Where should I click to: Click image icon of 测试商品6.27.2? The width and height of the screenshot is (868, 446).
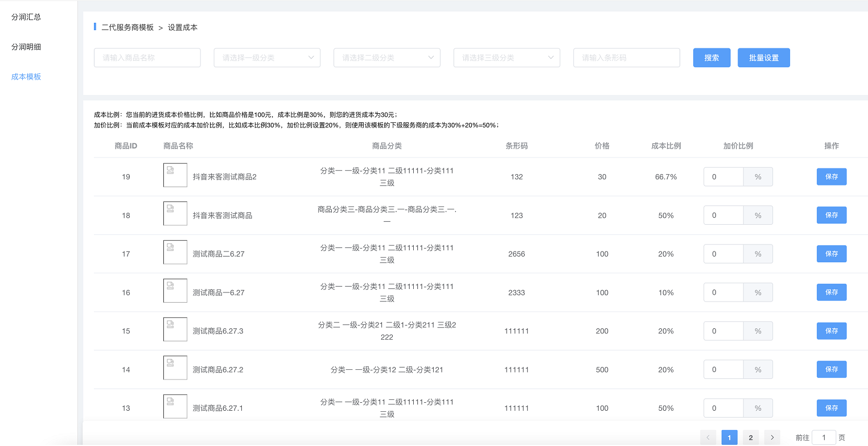[175, 367]
